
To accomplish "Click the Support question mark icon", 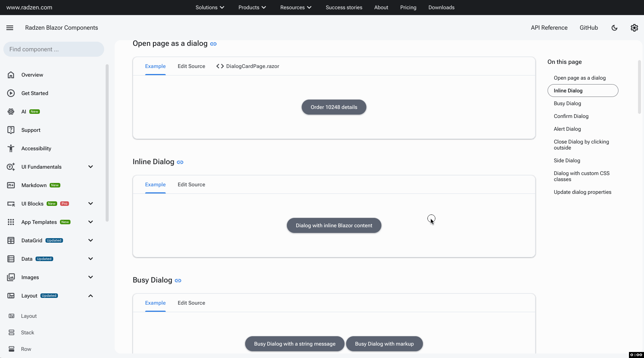I will coord(11,130).
